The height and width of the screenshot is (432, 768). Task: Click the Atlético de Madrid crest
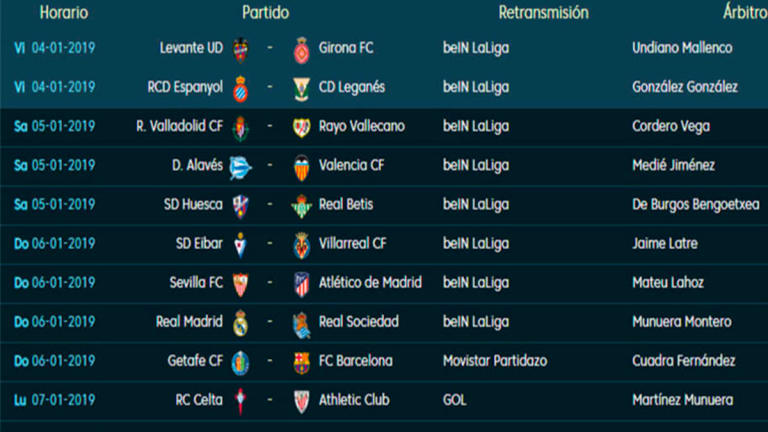click(x=300, y=284)
